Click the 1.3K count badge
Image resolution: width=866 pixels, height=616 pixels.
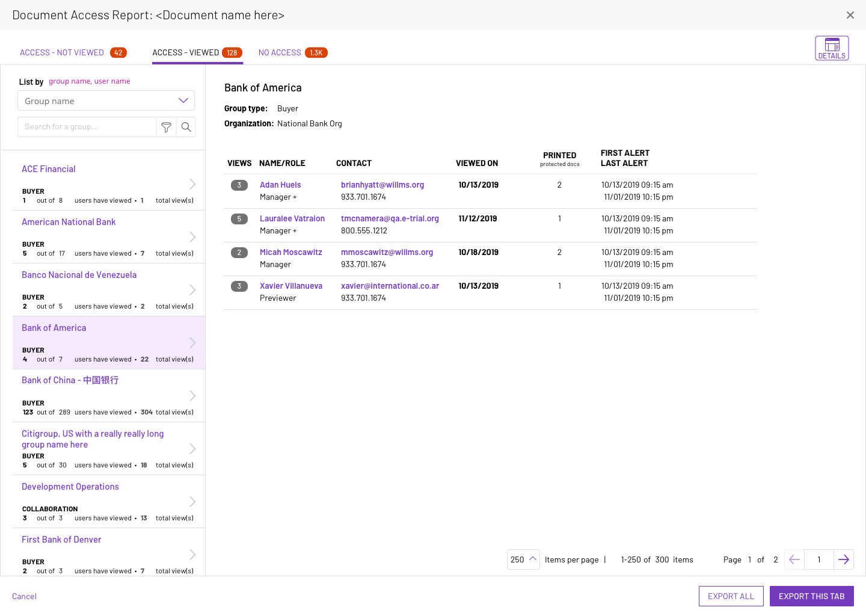(x=316, y=52)
